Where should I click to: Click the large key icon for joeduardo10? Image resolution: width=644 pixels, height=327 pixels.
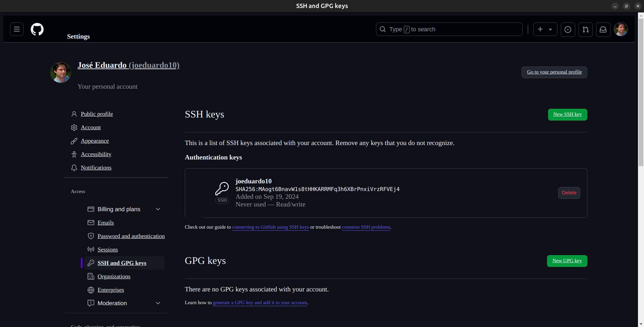tap(222, 188)
